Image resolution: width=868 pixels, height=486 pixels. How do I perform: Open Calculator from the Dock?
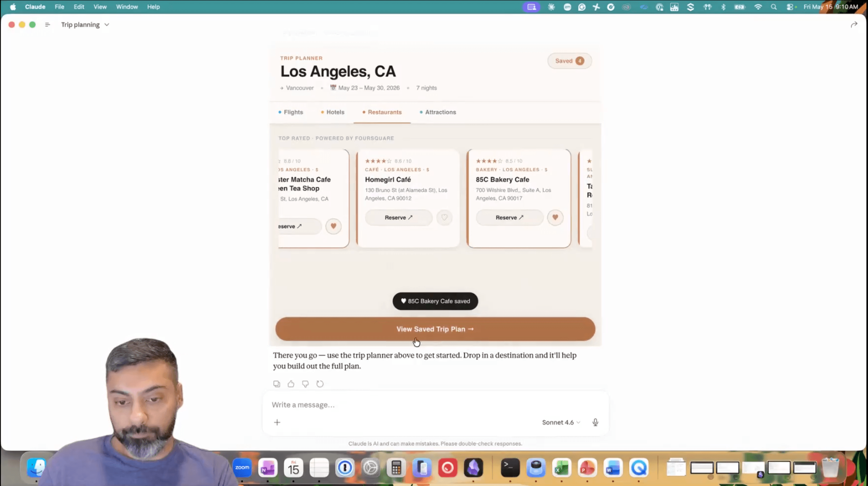tap(396, 468)
